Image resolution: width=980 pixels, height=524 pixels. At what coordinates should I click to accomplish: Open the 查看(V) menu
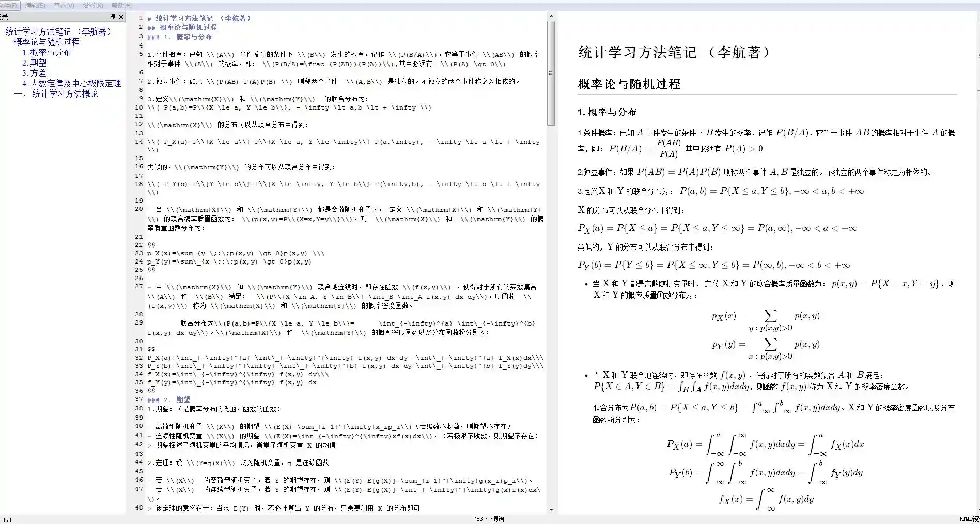coord(61,5)
